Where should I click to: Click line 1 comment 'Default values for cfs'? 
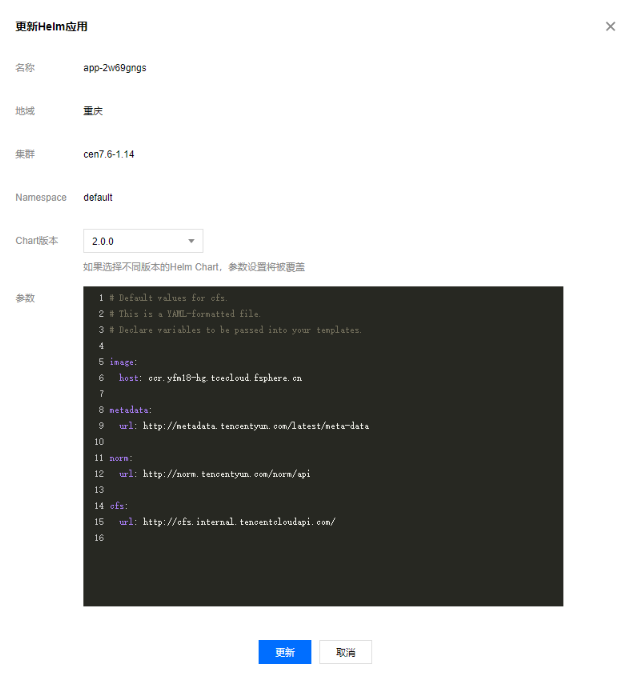coord(168,298)
